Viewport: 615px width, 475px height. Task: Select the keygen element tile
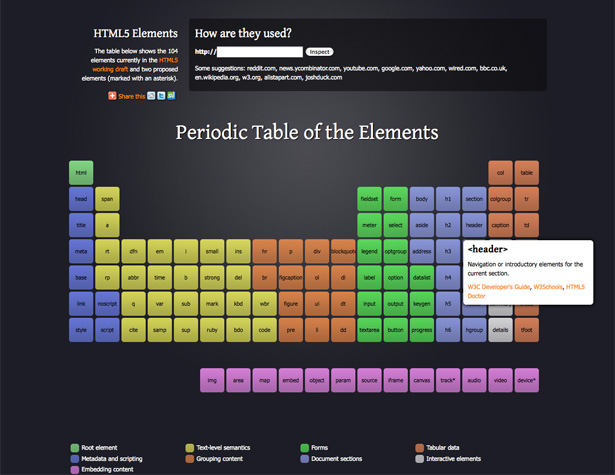click(422, 304)
